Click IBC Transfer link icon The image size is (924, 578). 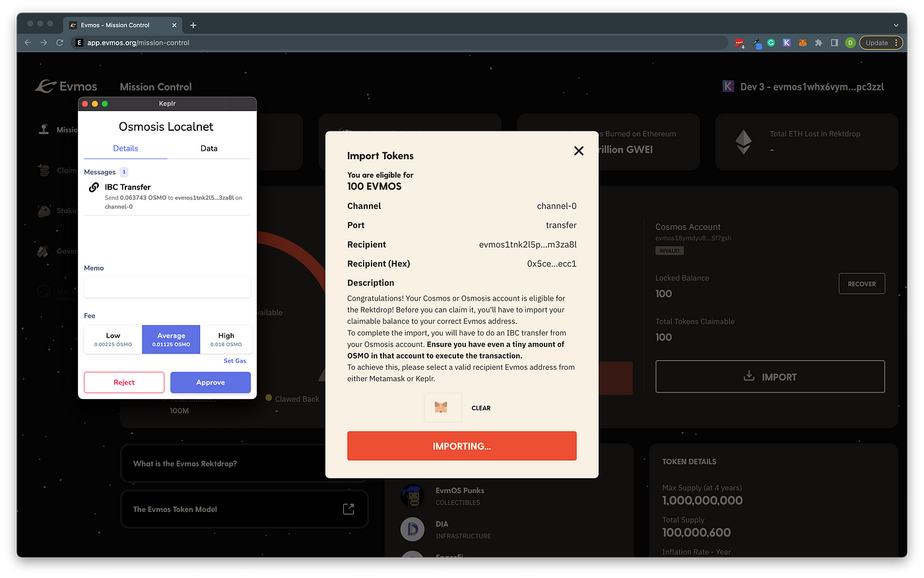[94, 188]
